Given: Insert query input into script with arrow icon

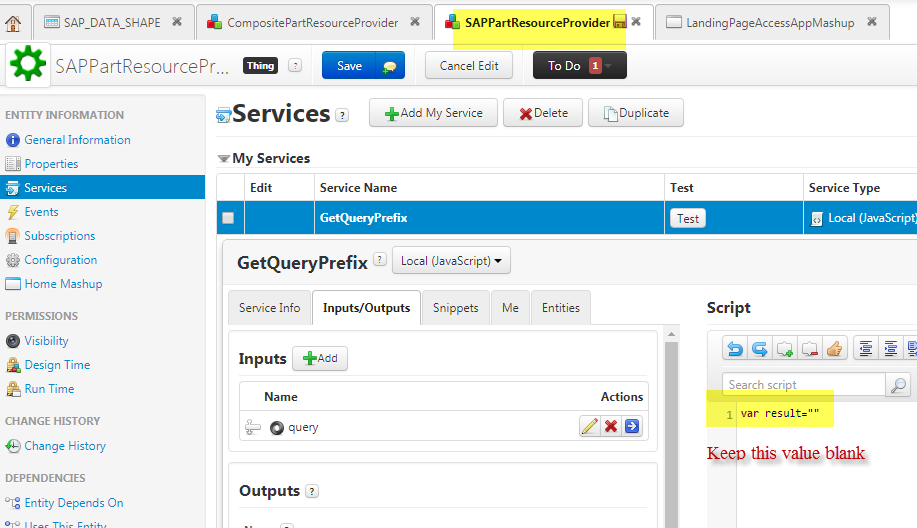Looking at the screenshot, I should tap(632, 426).
